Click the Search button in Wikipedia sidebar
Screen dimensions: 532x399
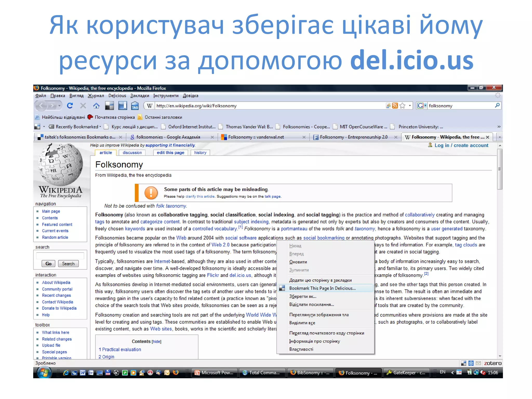tap(68, 264)
